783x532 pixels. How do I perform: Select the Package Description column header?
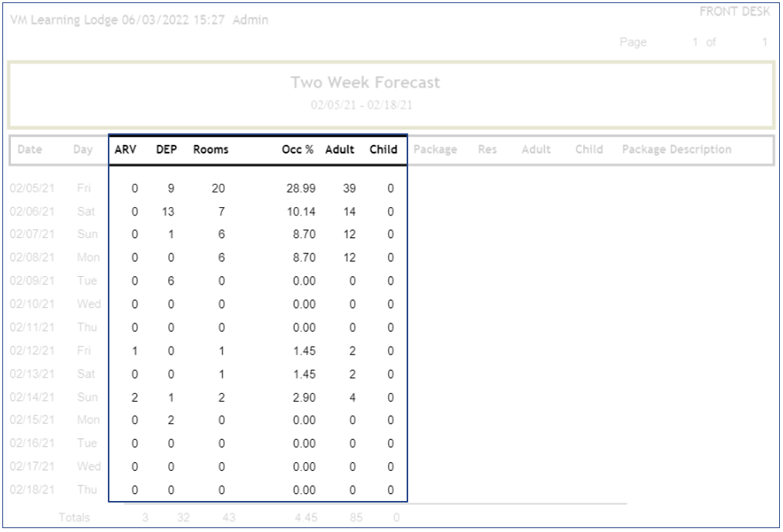pos(677,150)
